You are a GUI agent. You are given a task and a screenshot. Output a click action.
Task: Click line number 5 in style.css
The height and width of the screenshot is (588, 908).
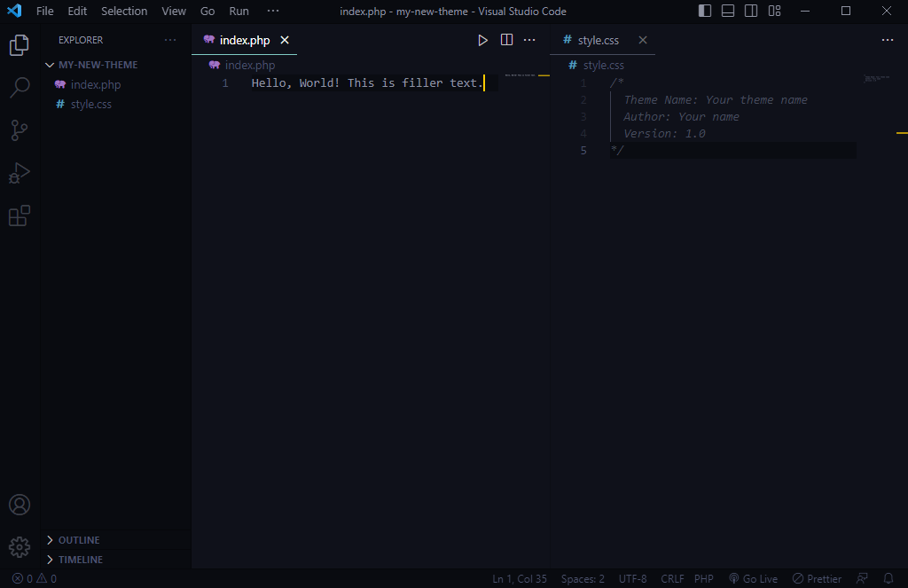583,150
